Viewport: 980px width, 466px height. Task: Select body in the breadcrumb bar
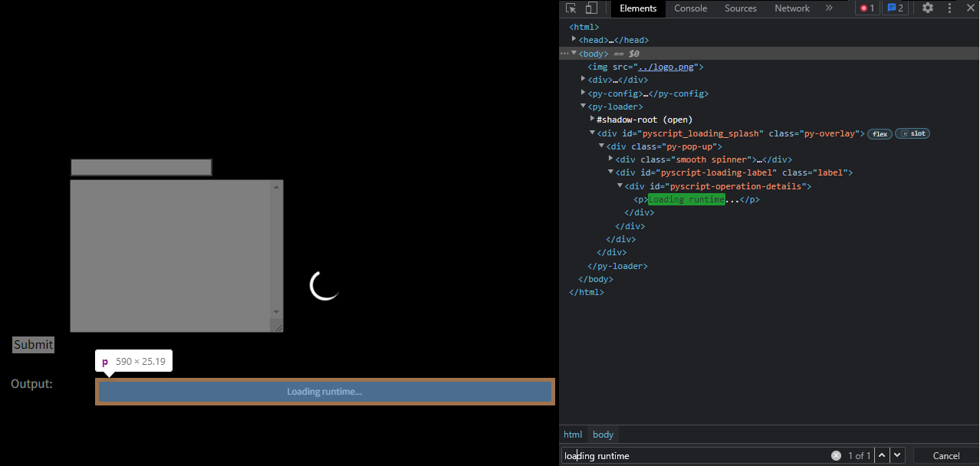coord(603,435)
